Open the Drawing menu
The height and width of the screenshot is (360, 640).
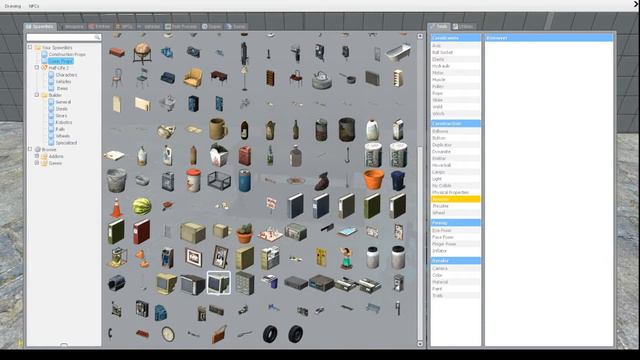coord(13,6)
